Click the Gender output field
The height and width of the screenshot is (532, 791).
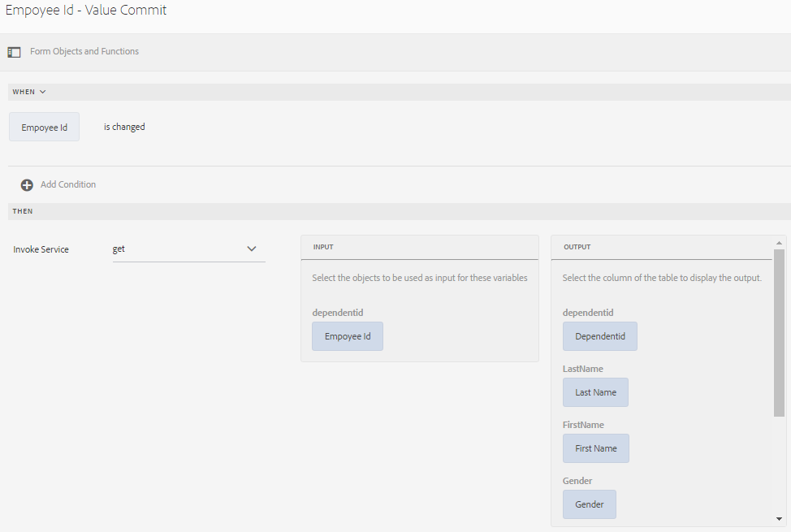click(x=589, y=504)
